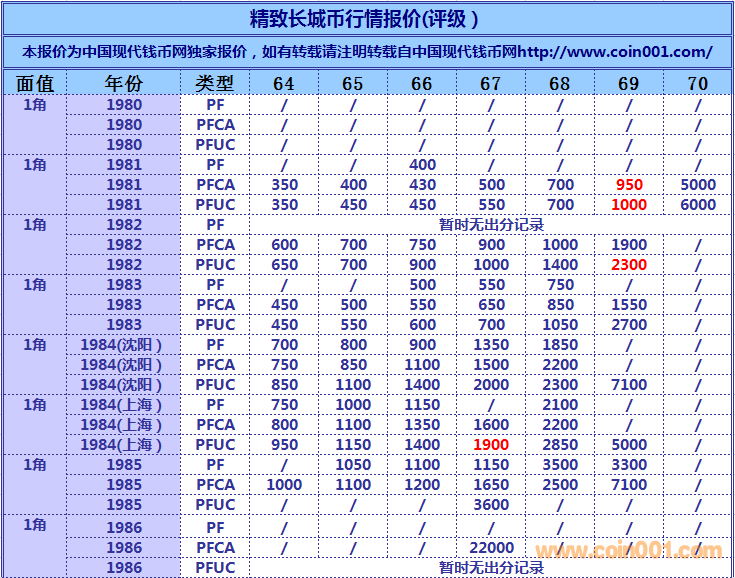Click the orange coin001.com watermark
The image size is (735, 578).
click(x=628, y=551)
